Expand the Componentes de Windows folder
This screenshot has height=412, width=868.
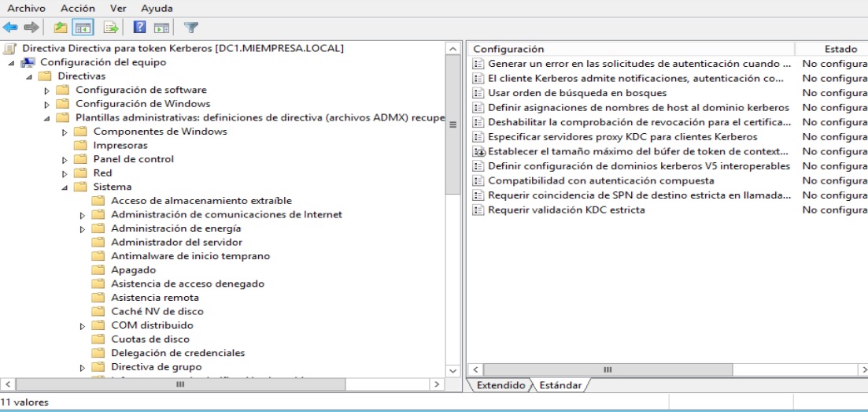pos(65,132)
